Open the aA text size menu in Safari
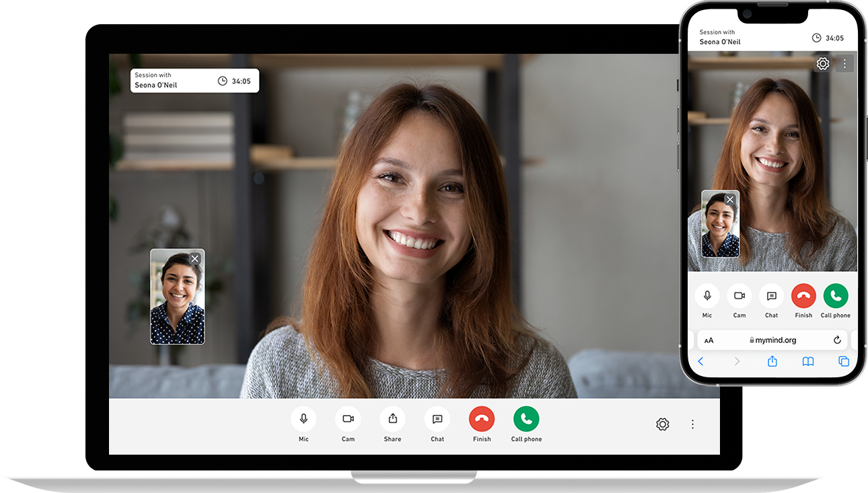Screen dimensions: 868x493 [x=709, y=340]
